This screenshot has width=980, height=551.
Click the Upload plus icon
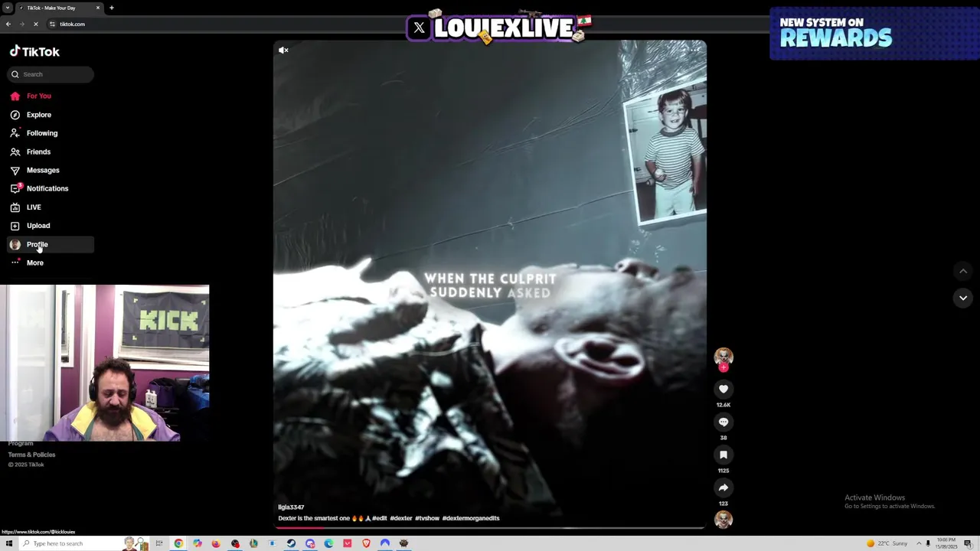15,226
